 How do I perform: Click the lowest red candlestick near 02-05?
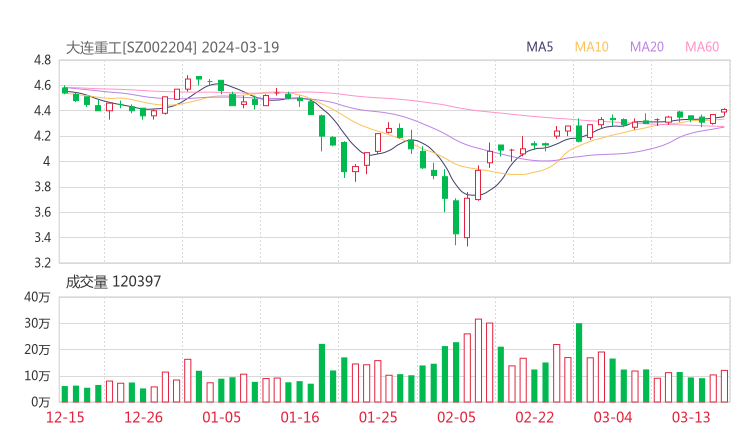(467, 218)
